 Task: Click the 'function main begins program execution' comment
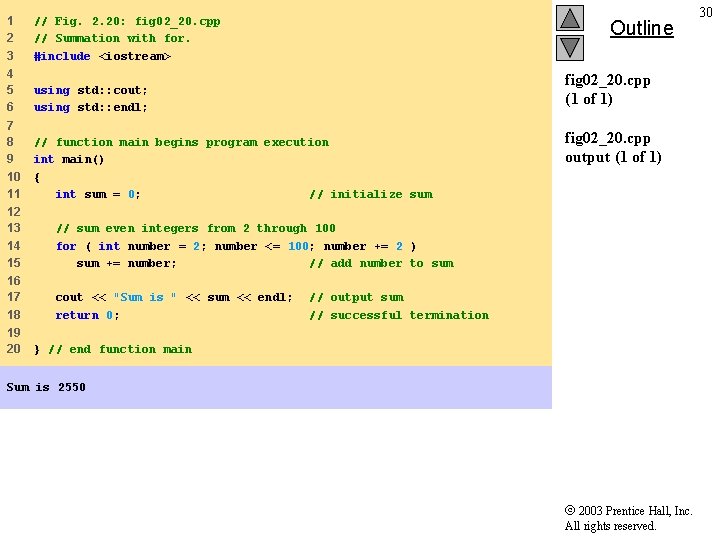(x=181, y=142)
